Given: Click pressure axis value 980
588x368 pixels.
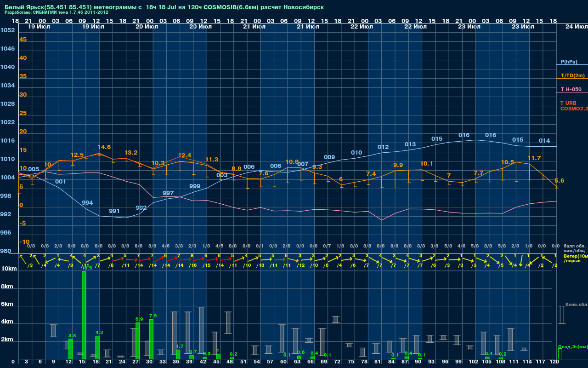Looking at the screenshot, I should click(6, 251).
